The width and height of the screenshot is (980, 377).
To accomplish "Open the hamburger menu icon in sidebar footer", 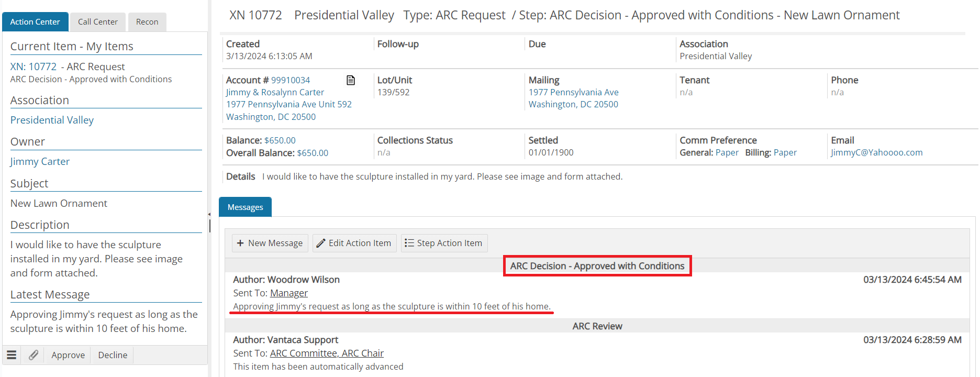I will [12, 355].
